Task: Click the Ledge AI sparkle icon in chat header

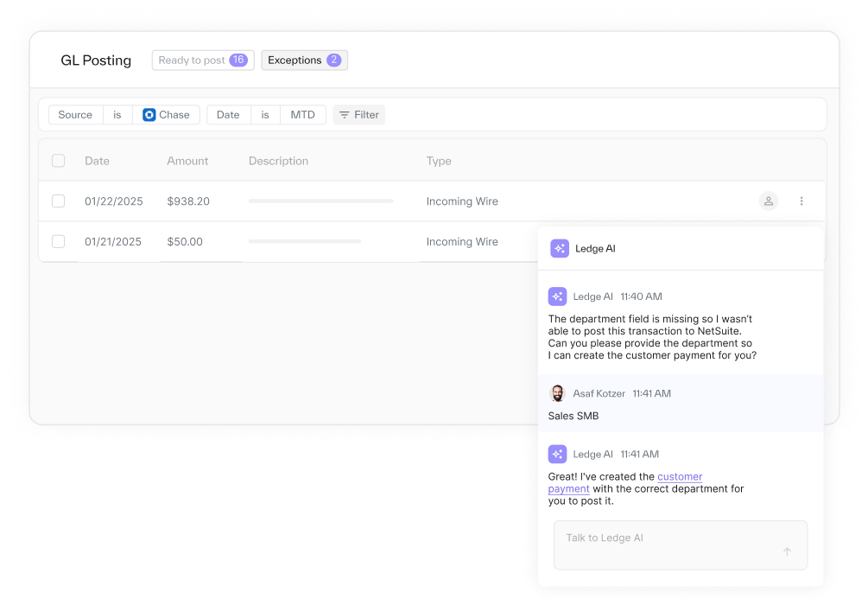Action: click(560, 249)
